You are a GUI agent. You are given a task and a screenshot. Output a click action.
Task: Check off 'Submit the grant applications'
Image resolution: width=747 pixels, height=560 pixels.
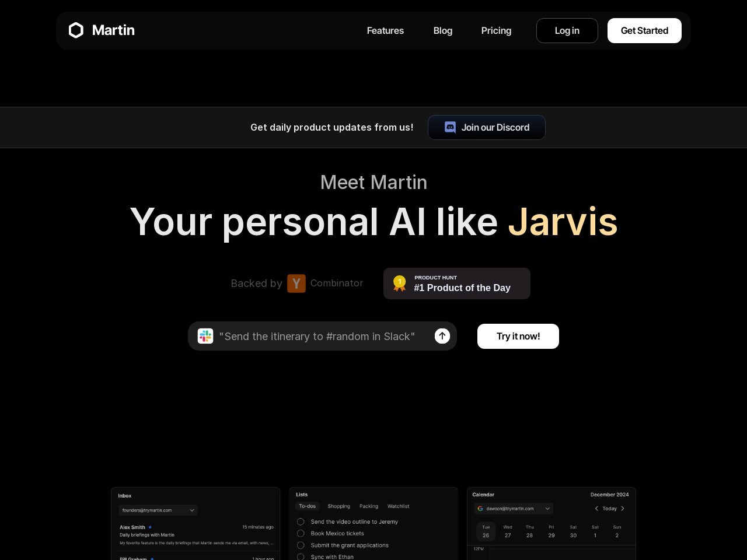[301, 545]
